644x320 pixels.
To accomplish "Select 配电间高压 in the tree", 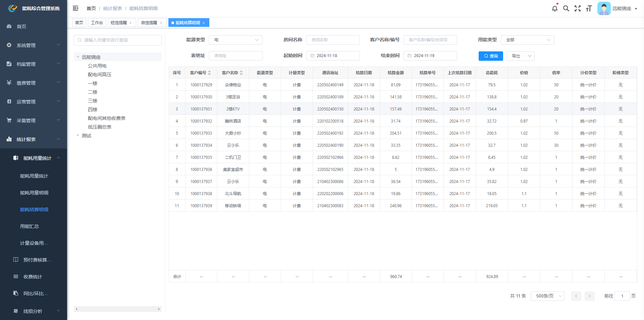I will click(100, 75).
